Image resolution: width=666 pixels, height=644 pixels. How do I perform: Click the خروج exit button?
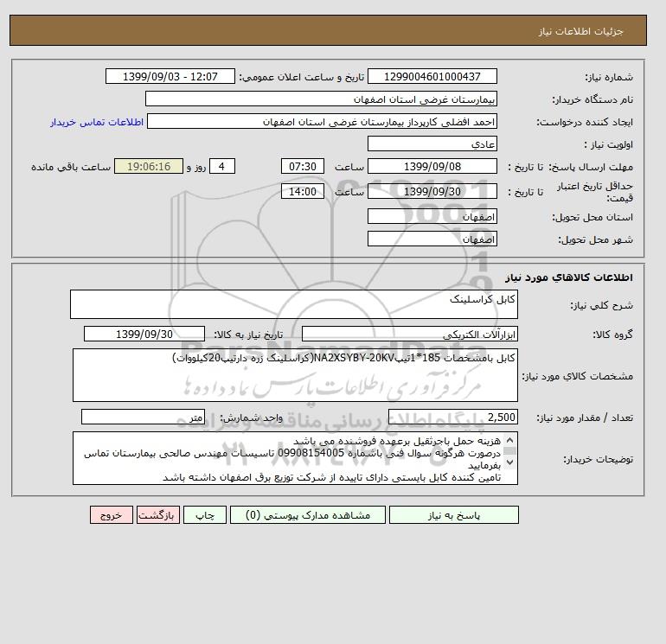click(112, 515)
